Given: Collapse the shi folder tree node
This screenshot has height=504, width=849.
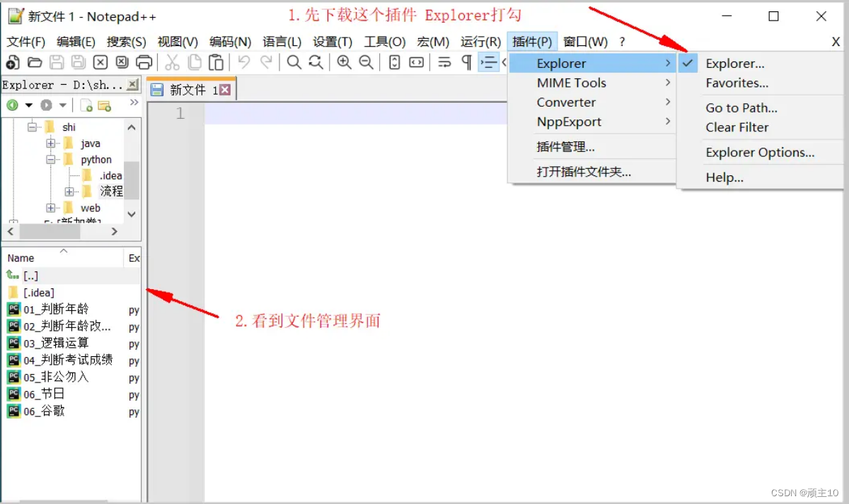Looking at the screenshot, I should click(32, 127).
